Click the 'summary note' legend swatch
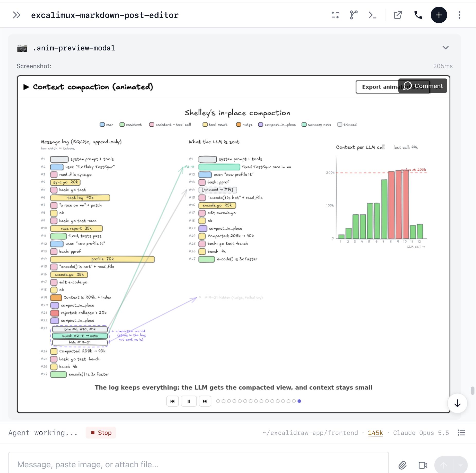 tap(304, 125)
